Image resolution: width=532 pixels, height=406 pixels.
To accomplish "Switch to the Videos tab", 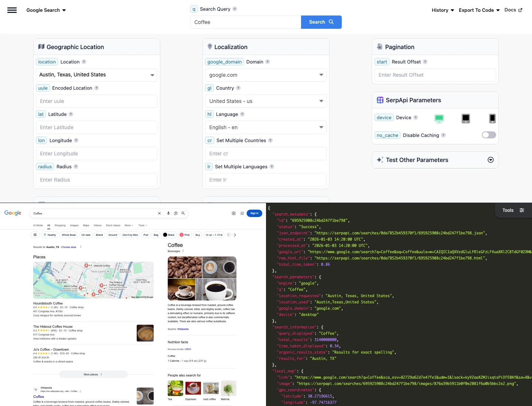I will [x=98, y=225].
